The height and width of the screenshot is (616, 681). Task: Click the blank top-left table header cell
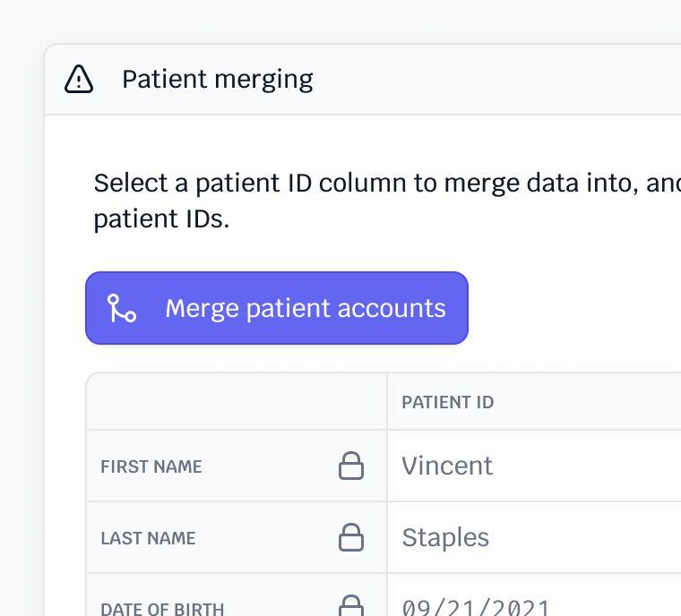pos(237,402)
